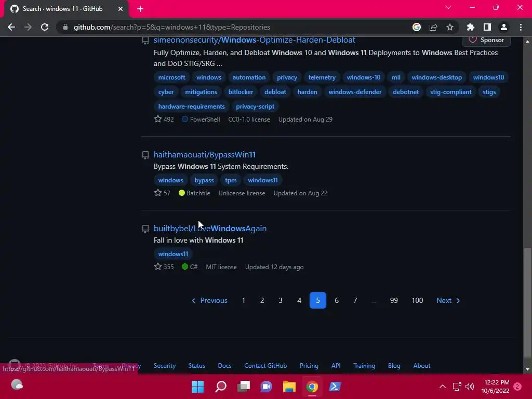The image size is (532, 399).
Task: Go to Next results page
Action: [x=448, y=300]
